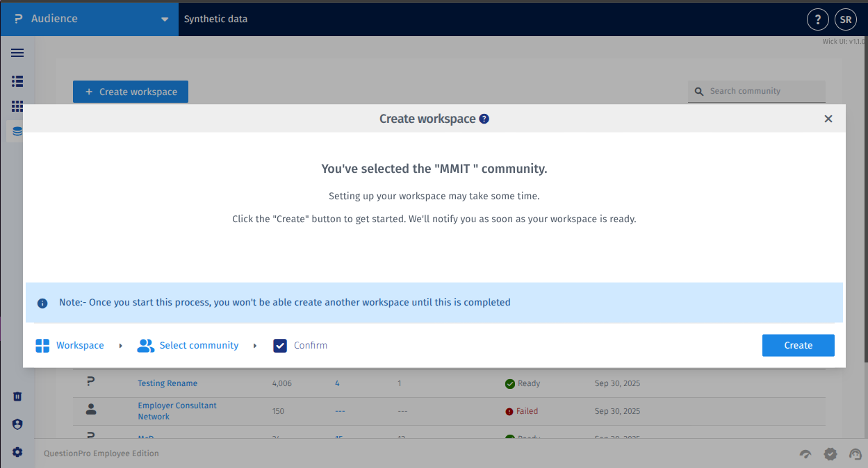Expand the Audience product dropdown

(x=165, y=19)
